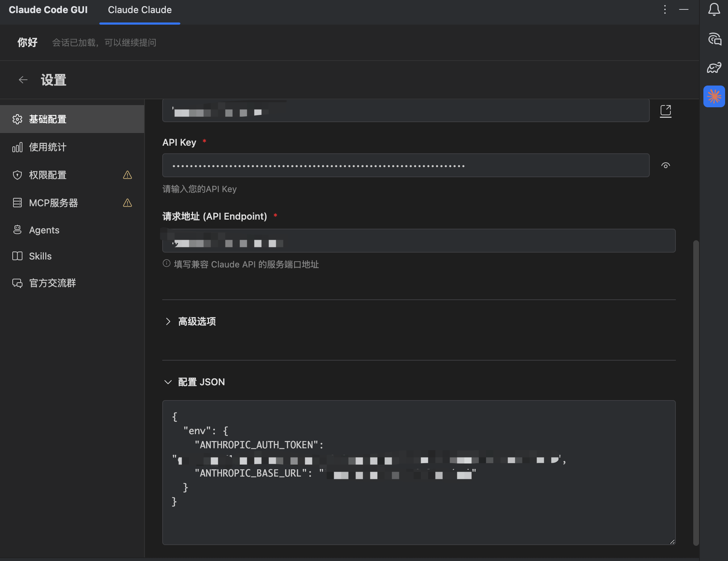
Task: Open the external link icon beside the model field
Action: [665, 111]
